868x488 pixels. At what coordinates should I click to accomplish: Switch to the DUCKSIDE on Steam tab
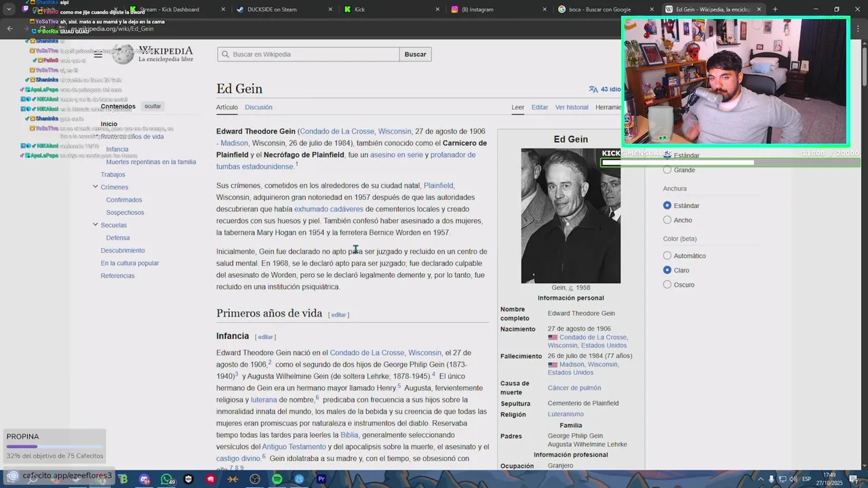(285, 9)
